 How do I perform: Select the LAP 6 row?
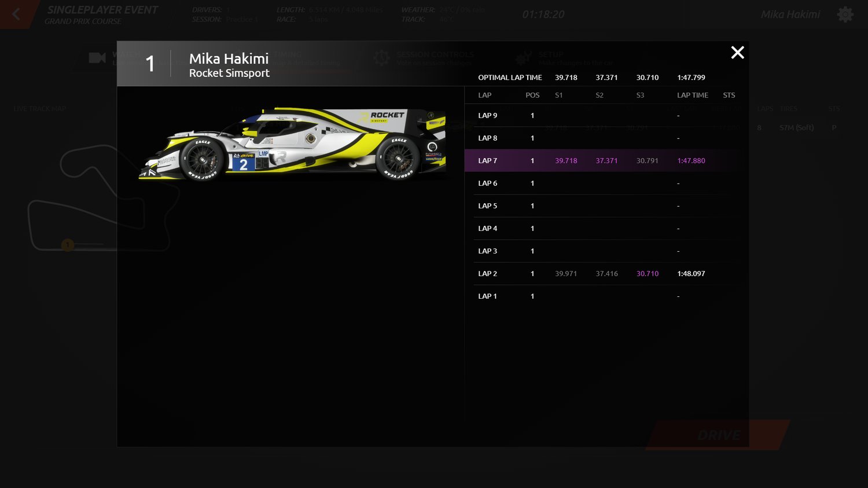pyautogui.click(x=606, y=183)
